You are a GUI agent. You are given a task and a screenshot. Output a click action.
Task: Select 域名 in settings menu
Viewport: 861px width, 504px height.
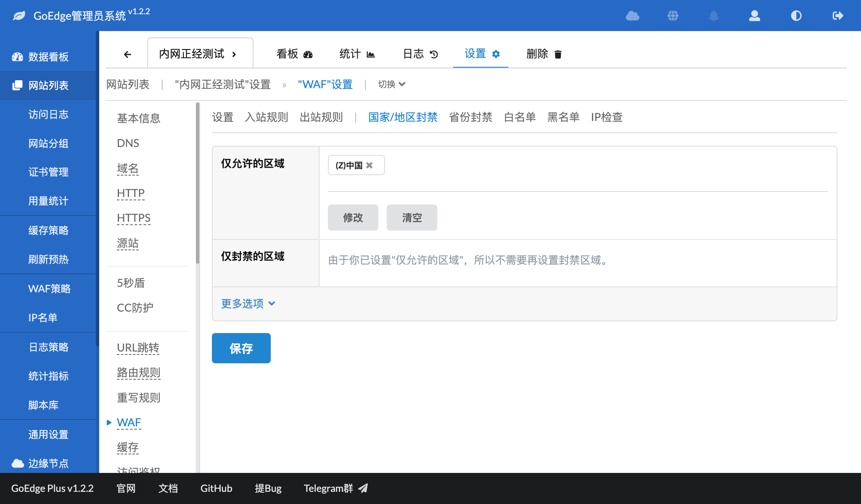(127, 168)
